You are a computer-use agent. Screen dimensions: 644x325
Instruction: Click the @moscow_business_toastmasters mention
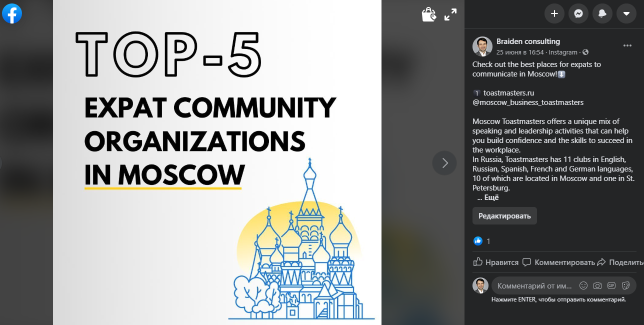(x=528, y=102)
